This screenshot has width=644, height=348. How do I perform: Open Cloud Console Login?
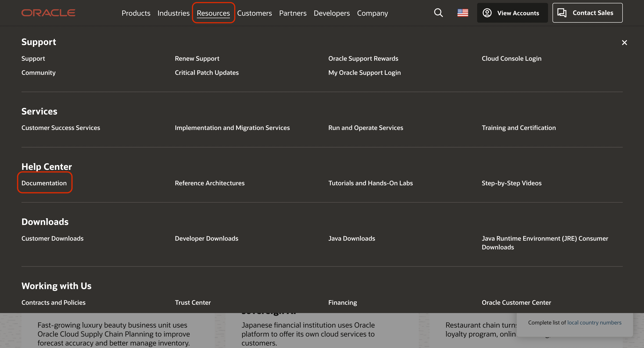pyautogui.click(x=511, y=58)
